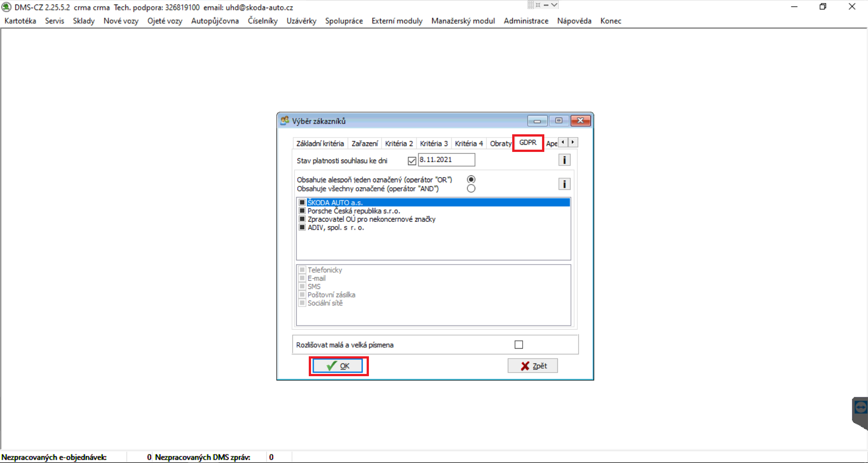Open the Číselníky menu

(x=262, y=21)
